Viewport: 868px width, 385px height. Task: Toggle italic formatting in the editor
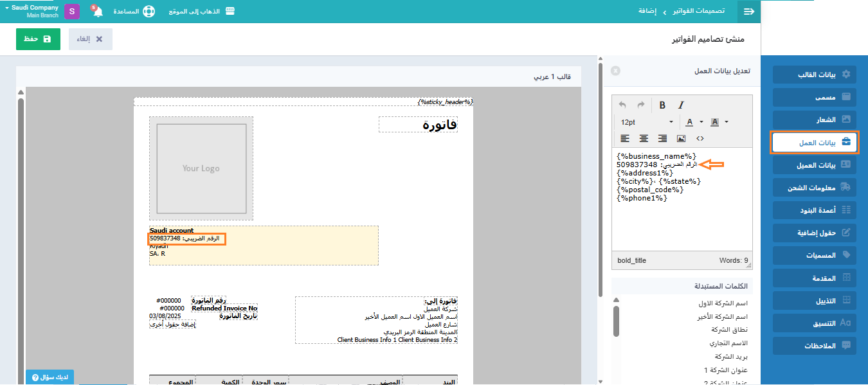[681, 105]
